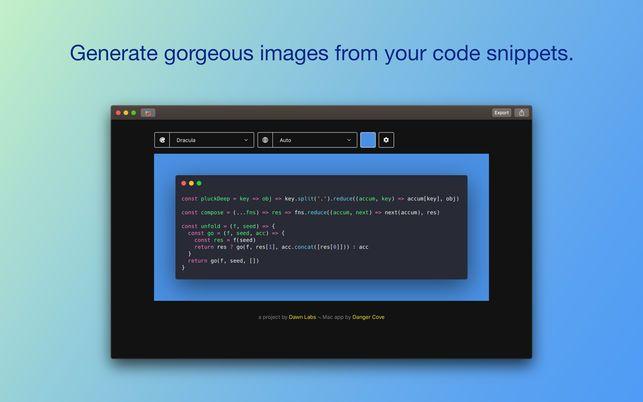This screenshot has height=402, width=643.
Task: Click the green dot in code preview window
Action: point(199,183)
